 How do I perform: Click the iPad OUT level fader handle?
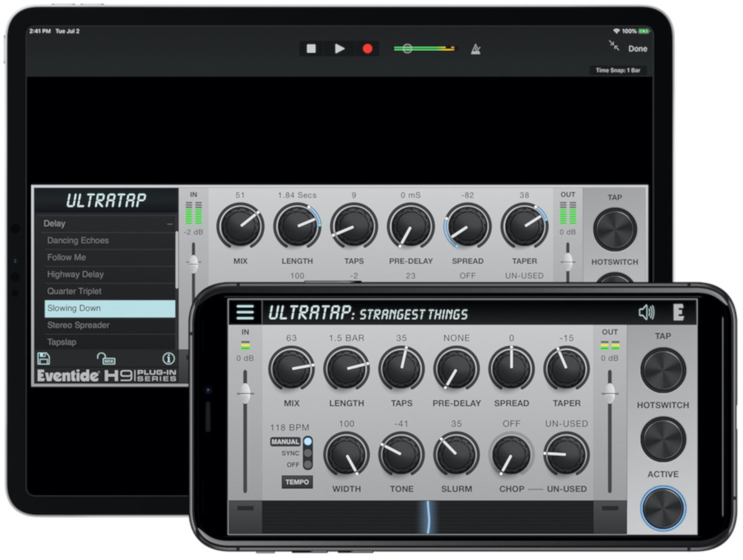567,262
